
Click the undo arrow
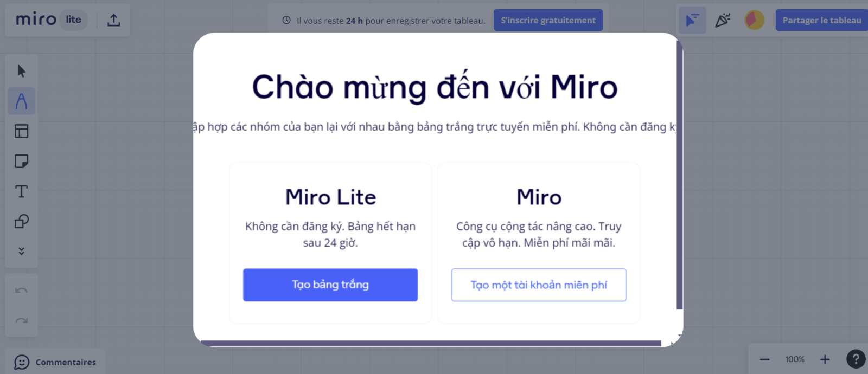[x=21, y=290]
